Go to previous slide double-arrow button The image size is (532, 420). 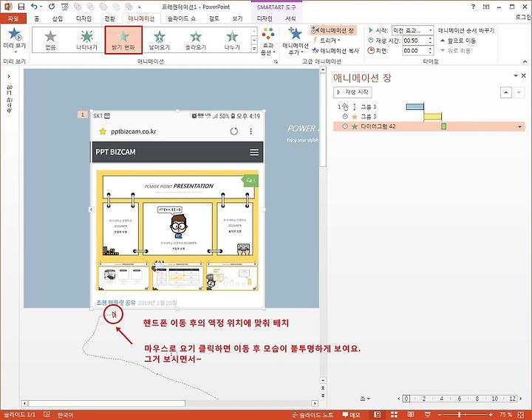coord(323,388)
